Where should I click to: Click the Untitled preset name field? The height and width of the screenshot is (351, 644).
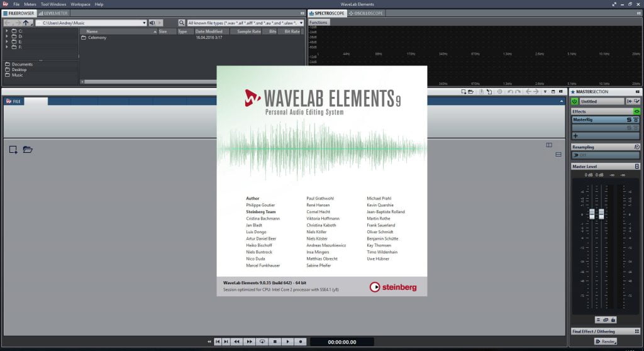click(x=602, y=101)
